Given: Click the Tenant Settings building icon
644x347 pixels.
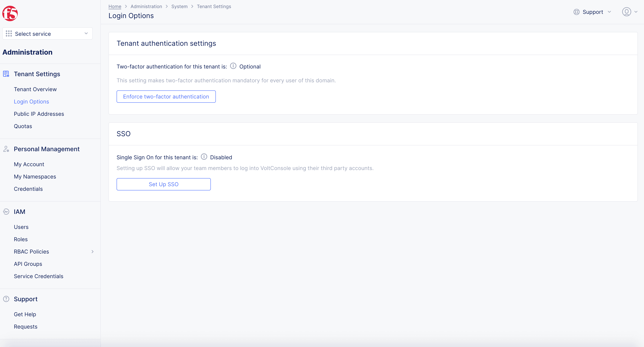Looking at the screenshot, I should point(6,74).
